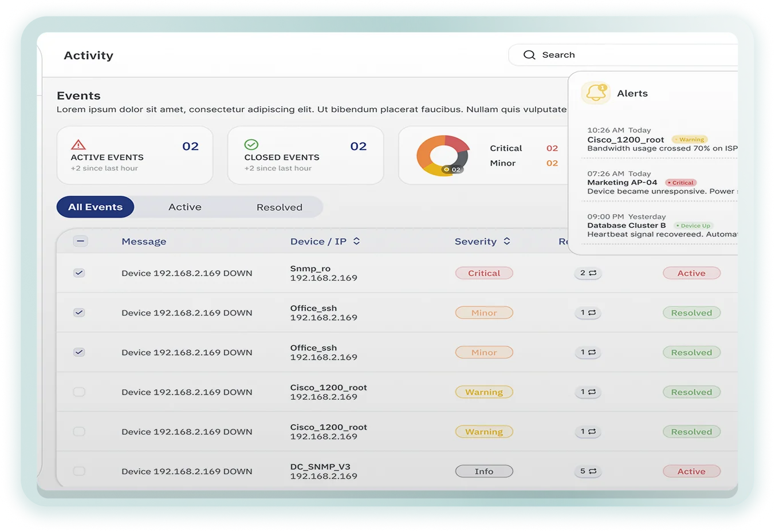
Task: Switch to the Active tab
Action: tap(185, 207)
